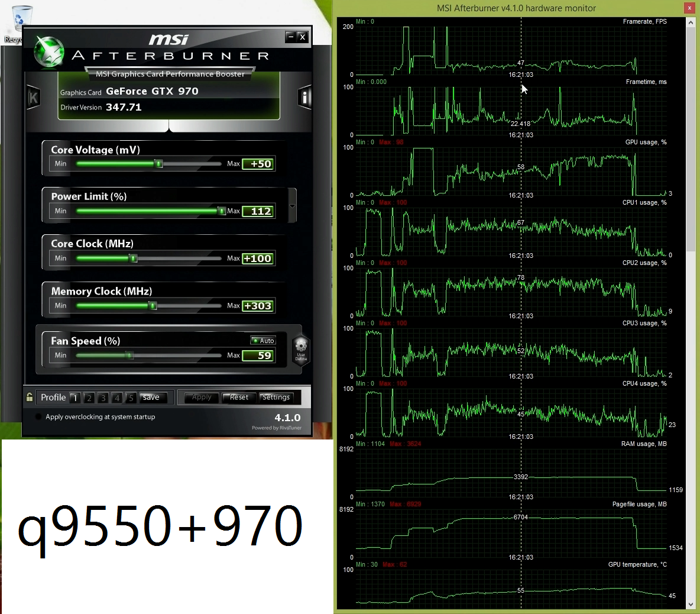Click the Power Limit slider handle
The width and height of the screenshot is (700, 614).
[222, 211]
